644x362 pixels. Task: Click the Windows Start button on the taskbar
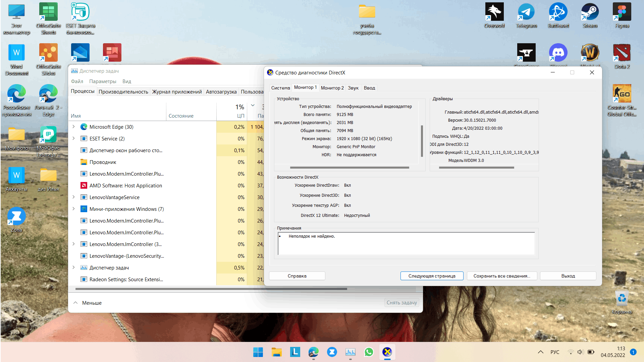click(x=258, y=352)
